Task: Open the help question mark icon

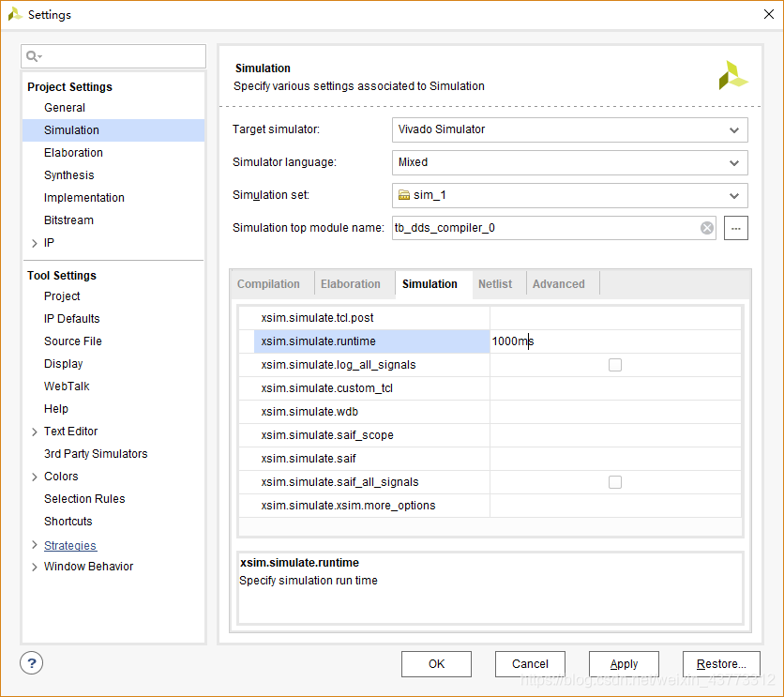Action: 32,663
